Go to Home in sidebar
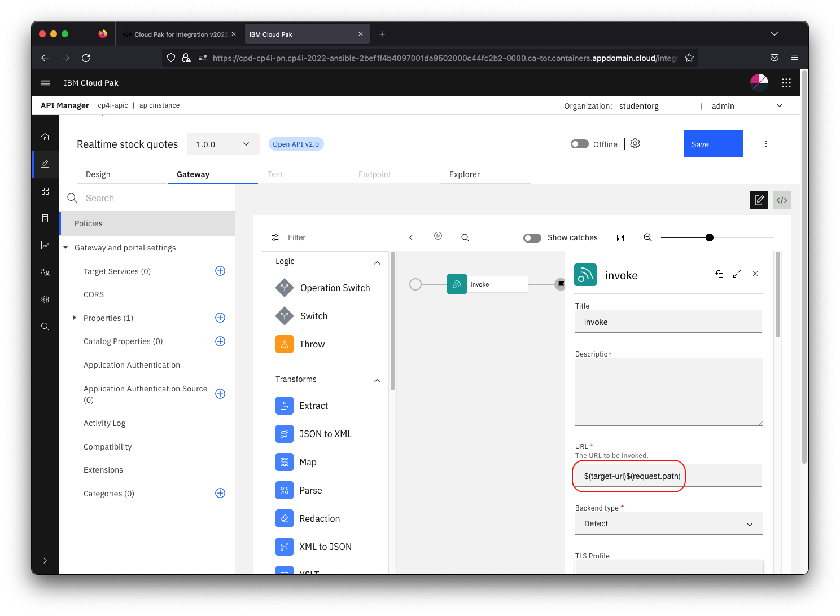The width and height of the screenshot is (840, 616). [45, 137]
